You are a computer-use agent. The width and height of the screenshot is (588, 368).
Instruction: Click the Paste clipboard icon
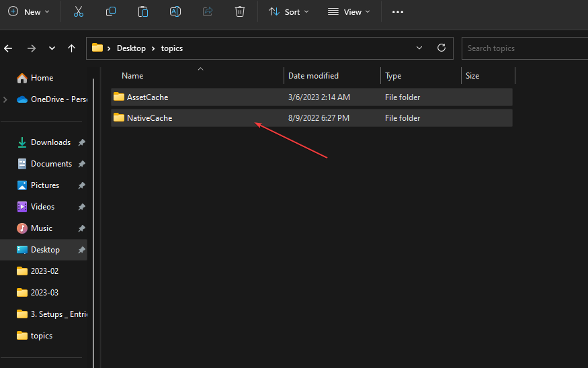point(143,12)
